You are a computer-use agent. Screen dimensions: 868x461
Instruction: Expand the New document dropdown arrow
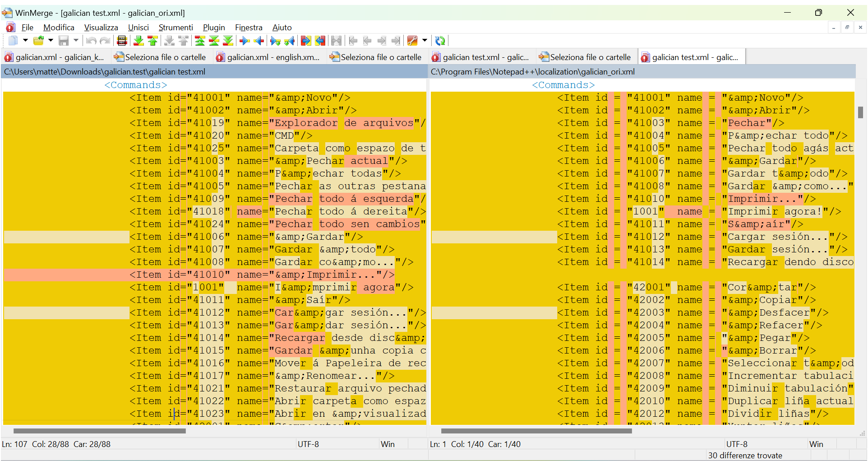pos(25,41)
